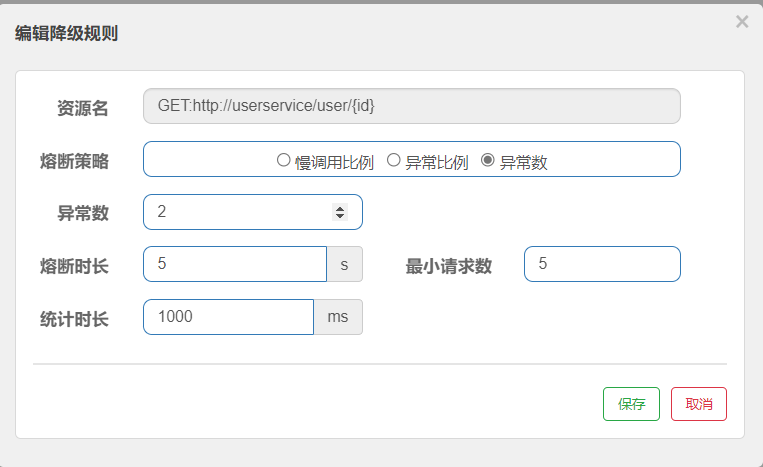Image resolution: width=763 pixels, height=467 pixels.
Task: Click the 统计时长 input showing 1000
Action: 228,317
